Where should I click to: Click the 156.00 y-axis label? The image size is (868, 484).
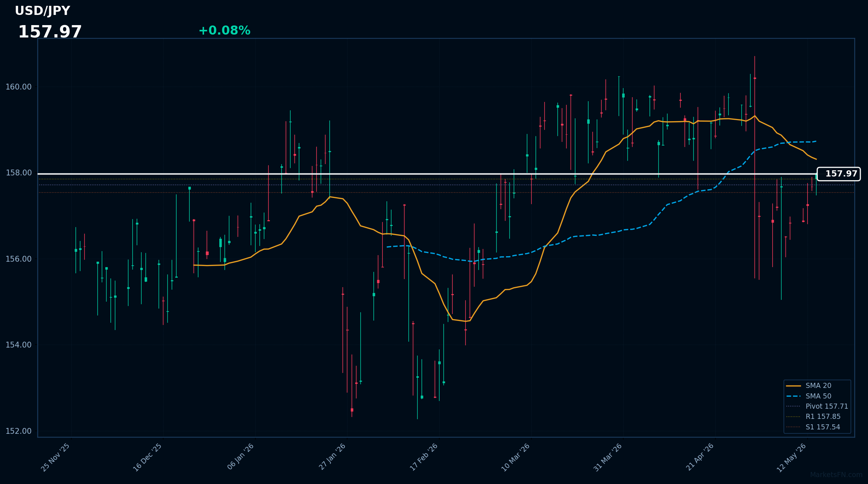coord(19,259)
